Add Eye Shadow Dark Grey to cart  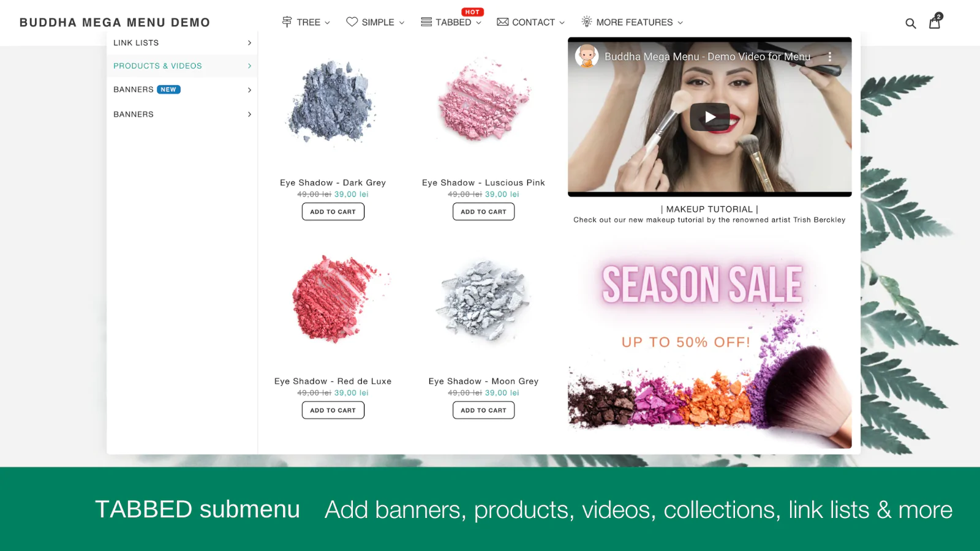click(x=333, y=212)
